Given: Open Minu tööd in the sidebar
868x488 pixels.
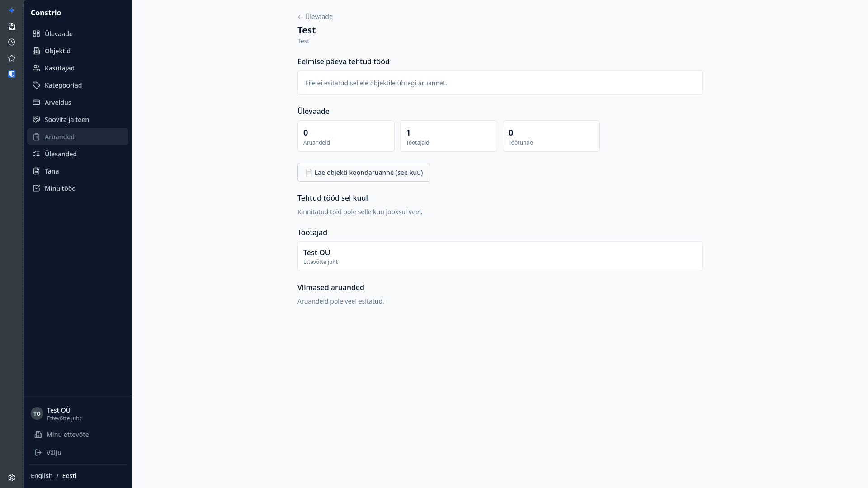Looking at the screenshot, I should click(78, 188).
